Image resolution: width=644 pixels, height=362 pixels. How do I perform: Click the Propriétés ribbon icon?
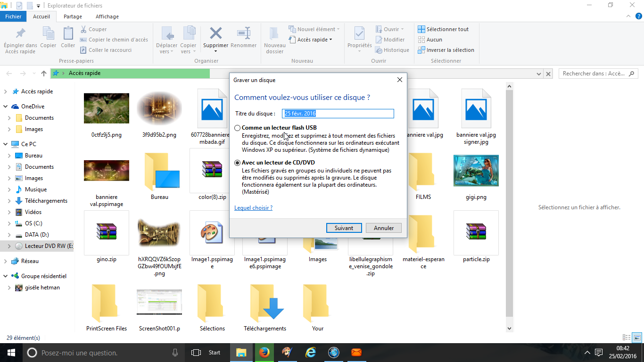coord(360,34)
